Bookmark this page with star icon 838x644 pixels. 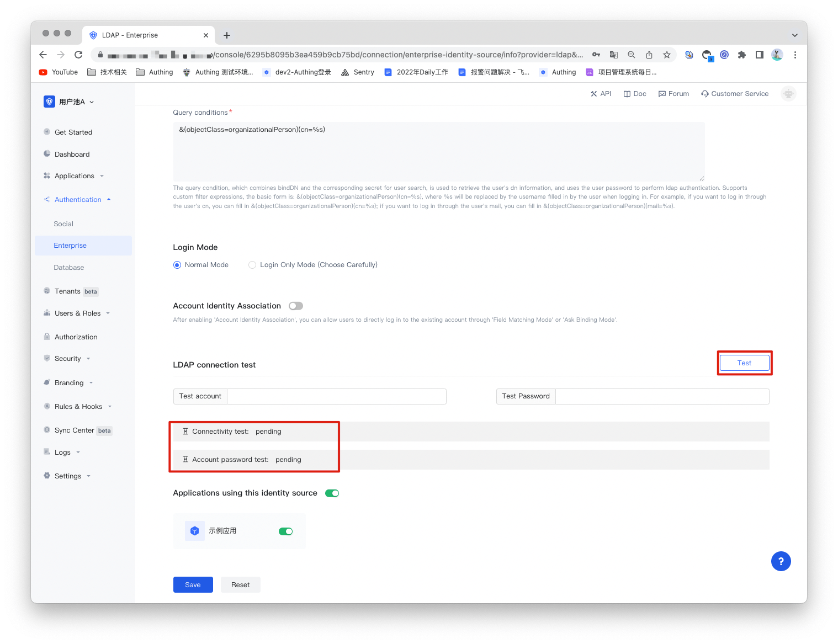coord(667,55)
